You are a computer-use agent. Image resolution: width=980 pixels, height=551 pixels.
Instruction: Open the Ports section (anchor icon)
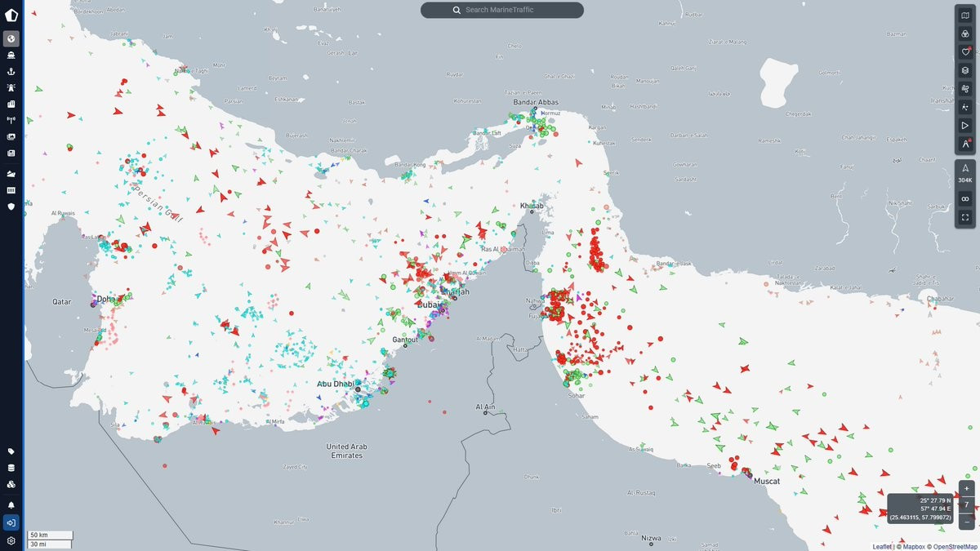pyautogui.click(x=11, y=72)
